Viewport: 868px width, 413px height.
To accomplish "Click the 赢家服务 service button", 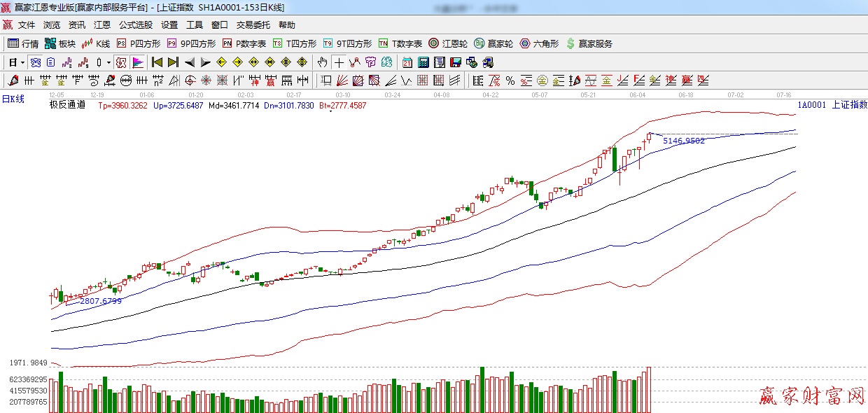I will click(x=589, y=43).
